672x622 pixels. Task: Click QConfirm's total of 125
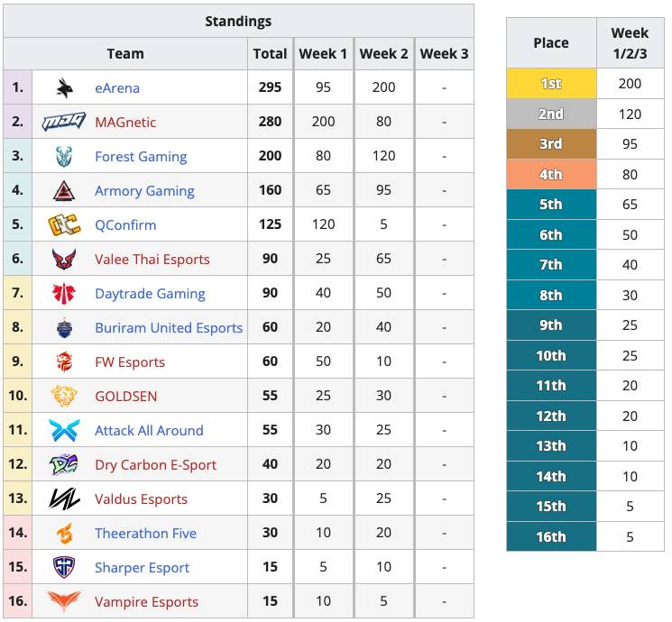click(270, 224)
